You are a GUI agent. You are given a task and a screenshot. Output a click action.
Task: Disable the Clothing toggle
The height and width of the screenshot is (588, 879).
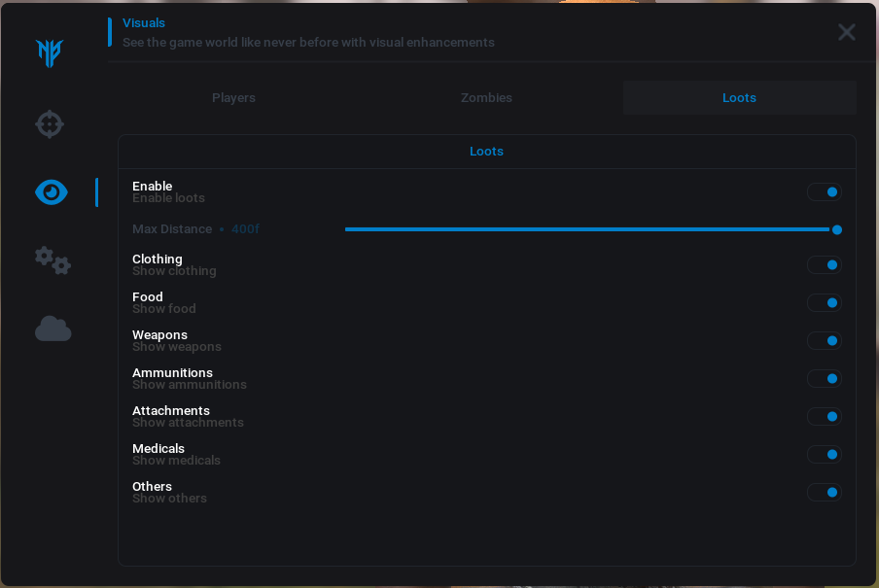pyautogui.click(x=825, y=265)
